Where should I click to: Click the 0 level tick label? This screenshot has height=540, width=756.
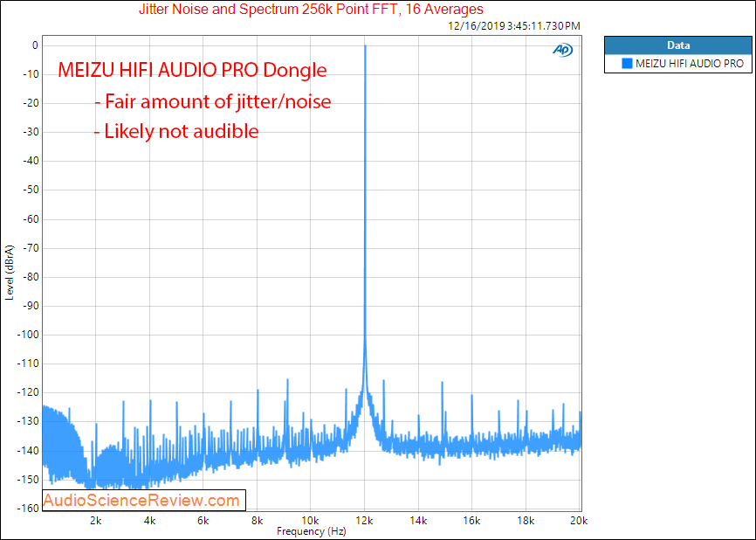35,45
